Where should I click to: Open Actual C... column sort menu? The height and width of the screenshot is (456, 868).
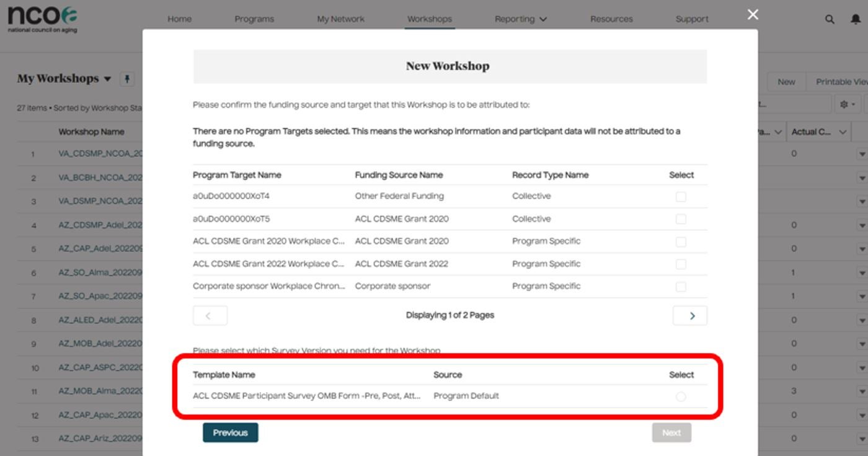pos(843,132)
